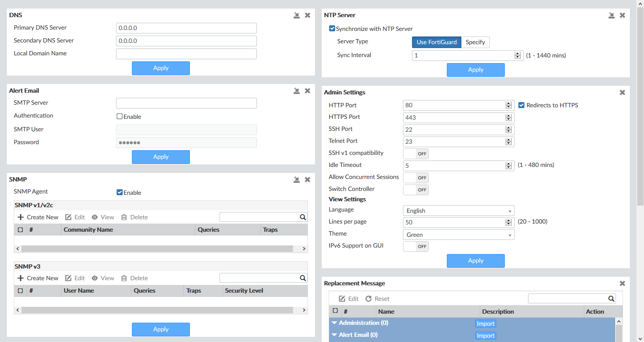Collapse the Administration group in Replacement Message
The height and width of the screenshot is (342, 644).
click(x=334, y=323)
